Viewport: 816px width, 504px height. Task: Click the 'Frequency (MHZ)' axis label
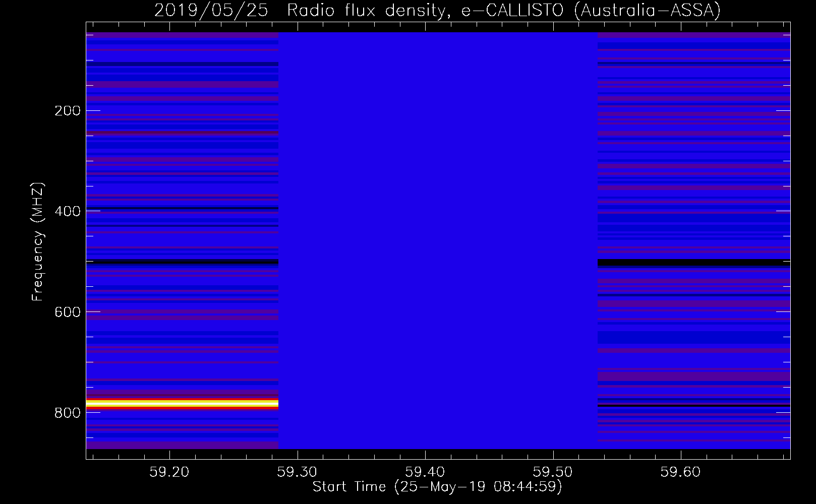pos(38,241)
